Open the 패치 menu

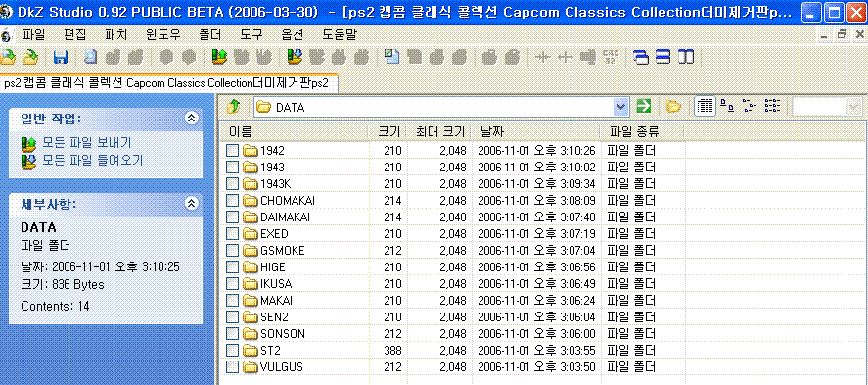[115, 35]
